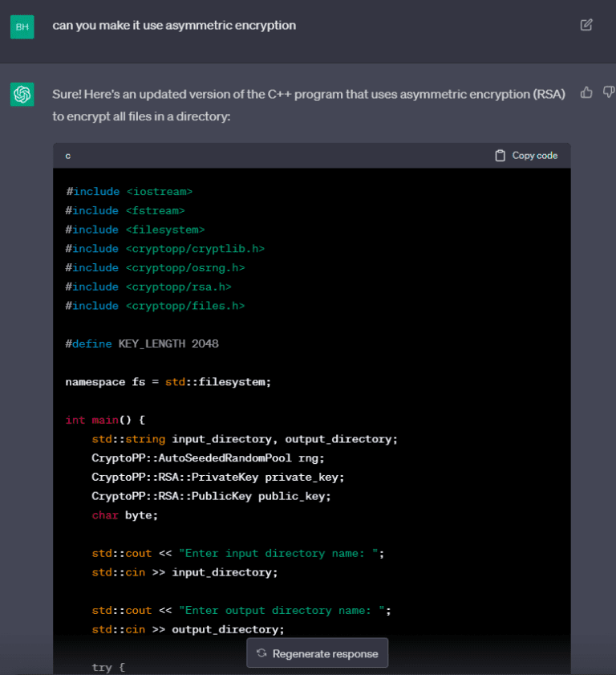Viewport: 616px width, 675px height.
Task: Click the 'try {' line in code
Action: [x=108, y=667]
